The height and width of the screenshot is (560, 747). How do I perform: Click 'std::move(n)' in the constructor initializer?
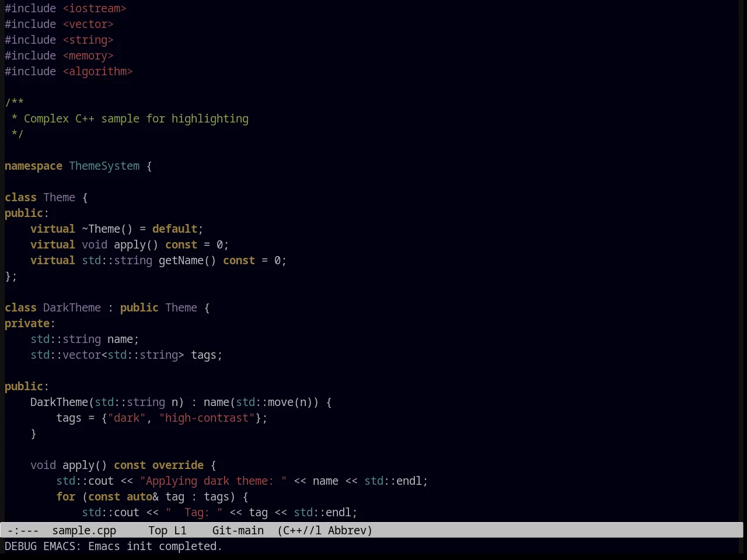[x=274, y=402]
